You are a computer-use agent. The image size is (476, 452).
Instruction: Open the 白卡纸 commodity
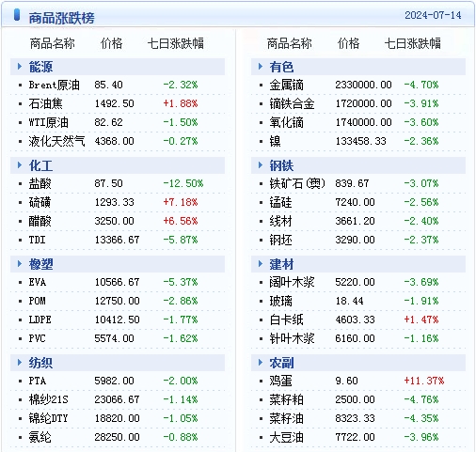pos(286,320)
